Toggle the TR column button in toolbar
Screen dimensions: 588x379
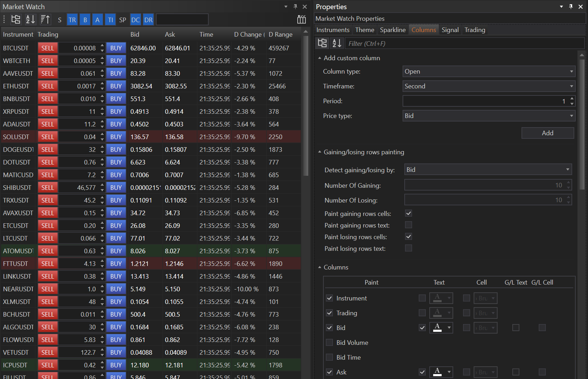click(72, 20)
